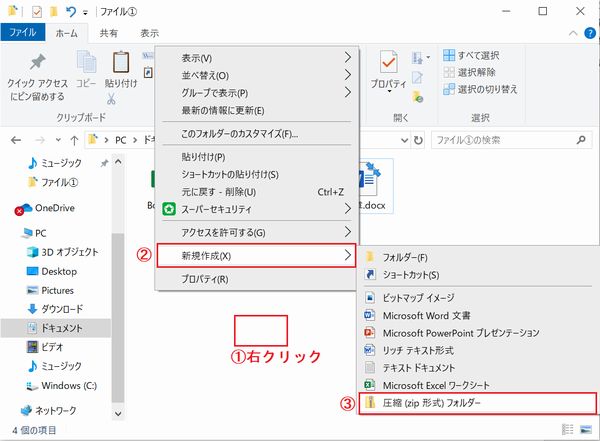Open the ファイル tab

23,33
